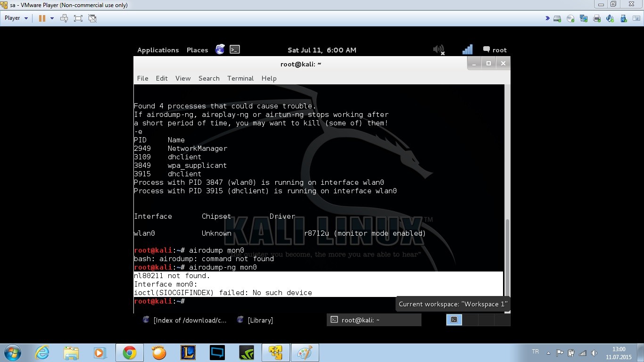Click the terminal vertical scrollbar thumb
Viewport: 644px width, 362px height.
click(507, 258)
